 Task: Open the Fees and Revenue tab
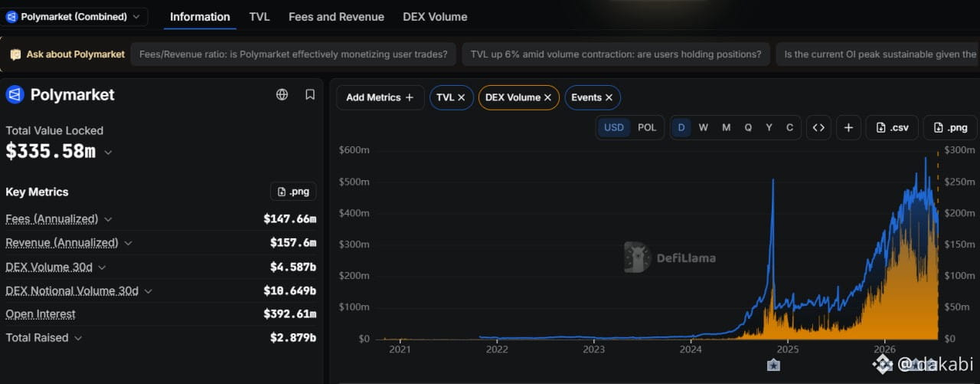(x=336, y=16)
